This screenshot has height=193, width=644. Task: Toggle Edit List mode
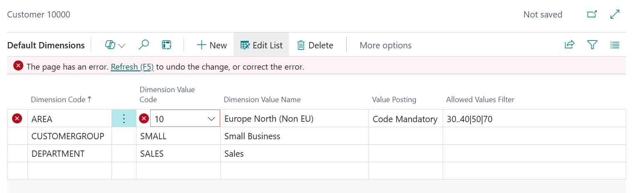point(261,45)
